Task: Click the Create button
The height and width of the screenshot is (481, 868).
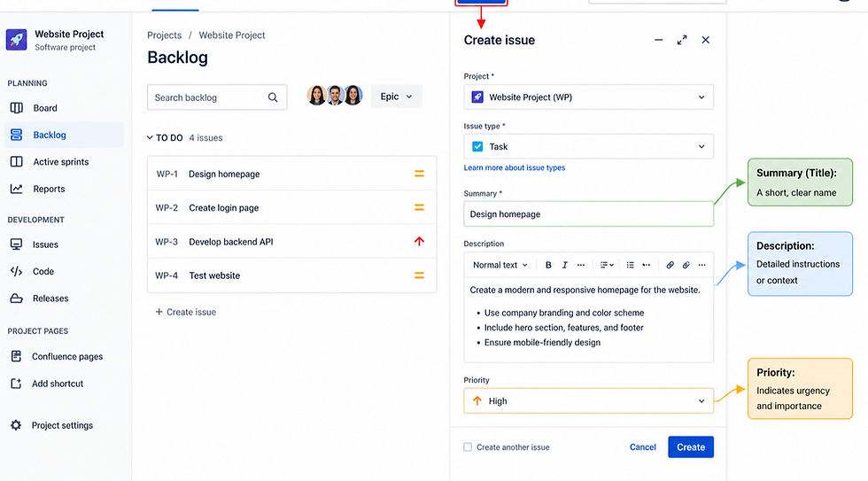Action: click(691, 446)
